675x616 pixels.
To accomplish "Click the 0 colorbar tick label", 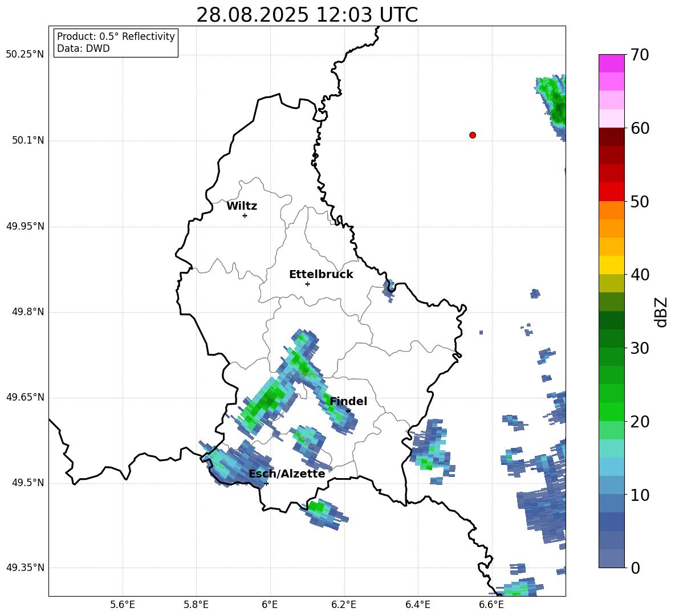I will pyautogui.click(x=635, y=568).
